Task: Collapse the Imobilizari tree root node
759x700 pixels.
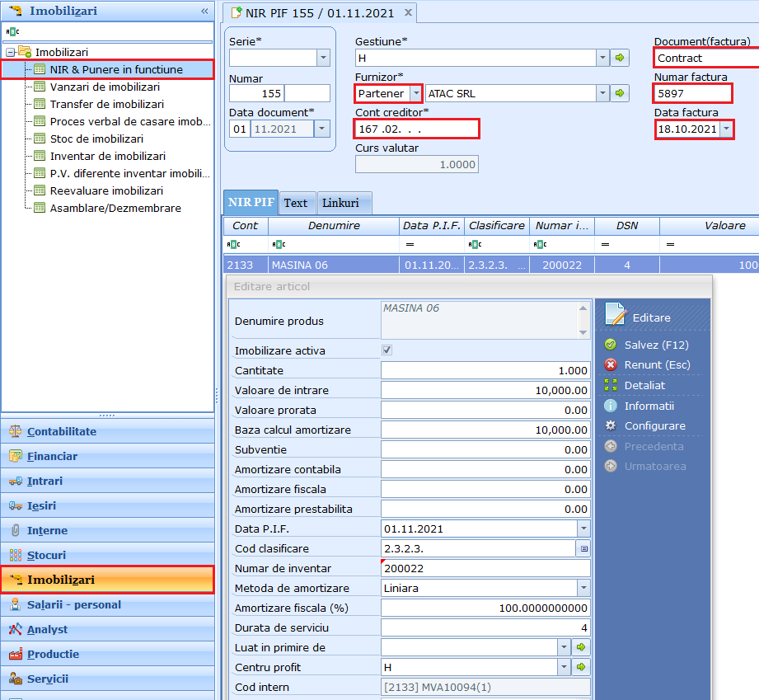Action: coord(11,52)
